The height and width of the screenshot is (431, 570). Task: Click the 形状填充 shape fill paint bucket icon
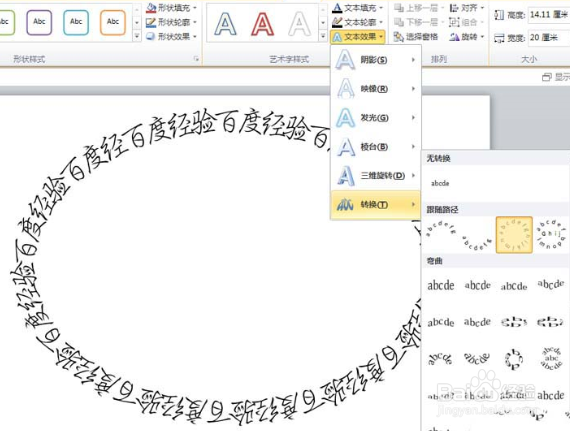(x=151, y=7)
